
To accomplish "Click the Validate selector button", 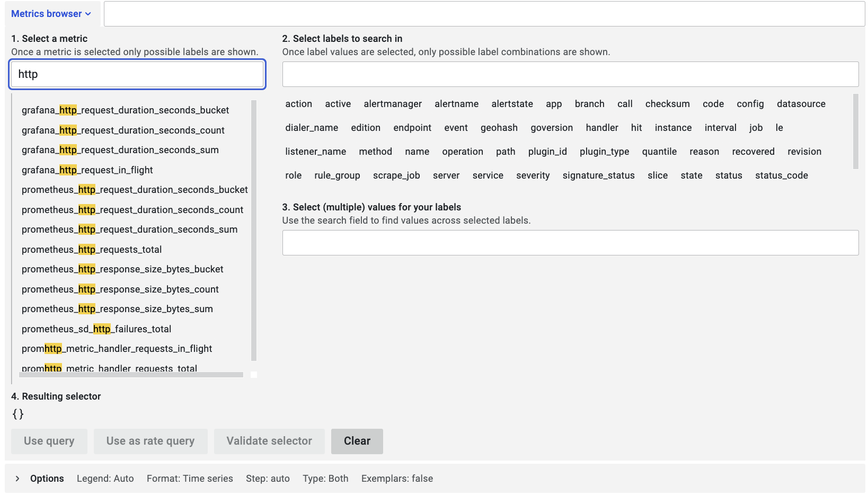I will point(269,441).
